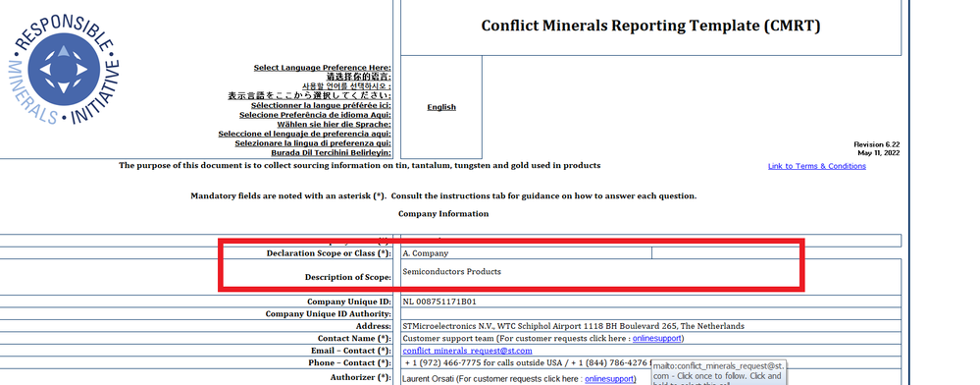Select the 'NL 008751171B01' company ID cell
This screenshot has height=385, width=980.
click(x=650, y=302)
